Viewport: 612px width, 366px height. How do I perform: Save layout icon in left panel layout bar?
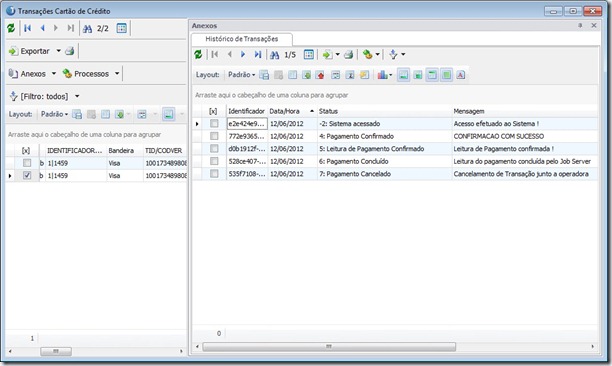[77, 114]
